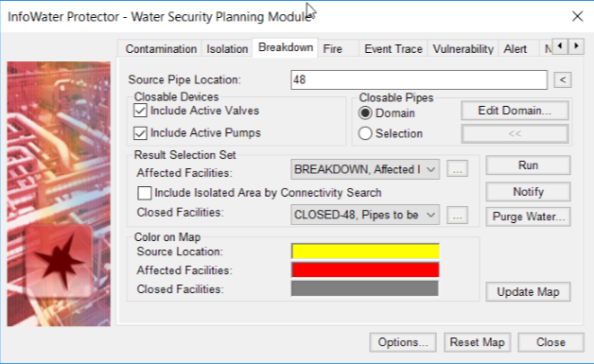
Task: Select the Selection radio button
Action: click(x=365, y=133)
